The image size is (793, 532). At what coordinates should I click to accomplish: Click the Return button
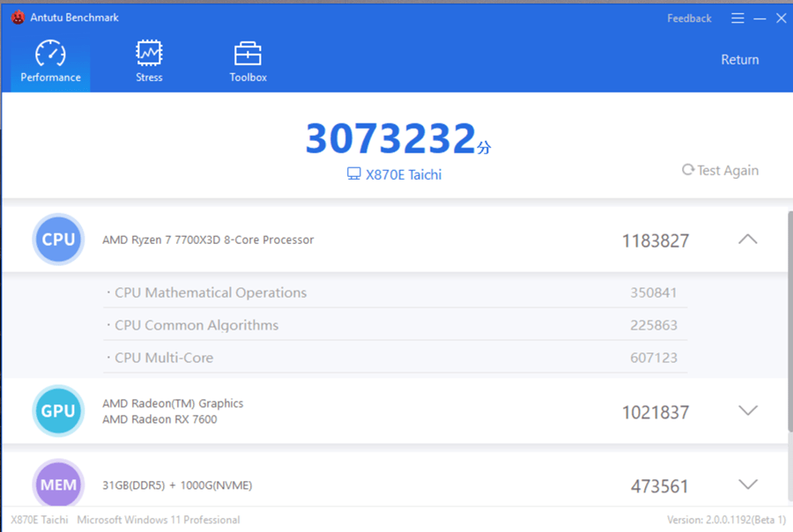(x=740, y=60)
